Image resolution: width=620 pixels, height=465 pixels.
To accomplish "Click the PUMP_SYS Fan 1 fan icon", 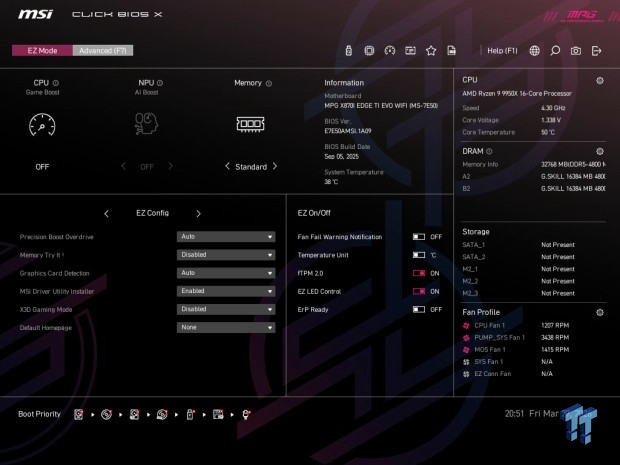I will [x=466, y=338].
